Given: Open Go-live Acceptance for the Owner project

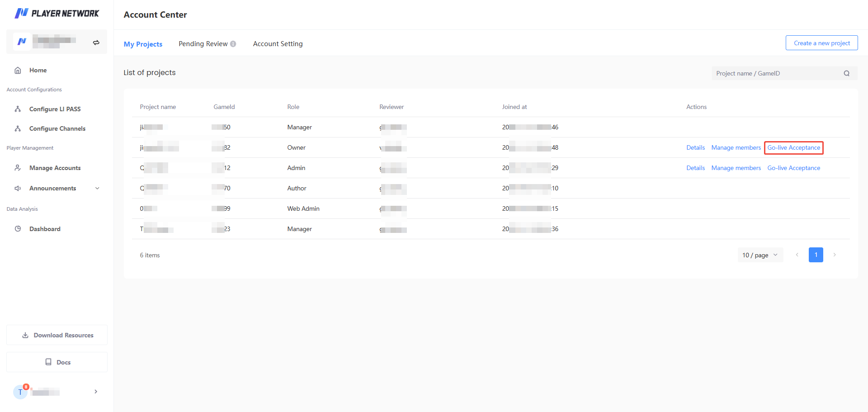Looking at the screenshot, I should 793,147.
